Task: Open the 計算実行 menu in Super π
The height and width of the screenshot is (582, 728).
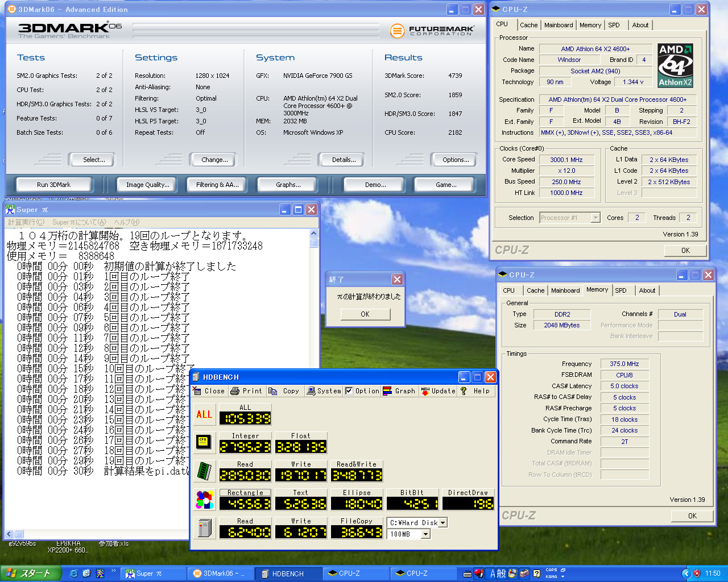Action: (26, 222)
